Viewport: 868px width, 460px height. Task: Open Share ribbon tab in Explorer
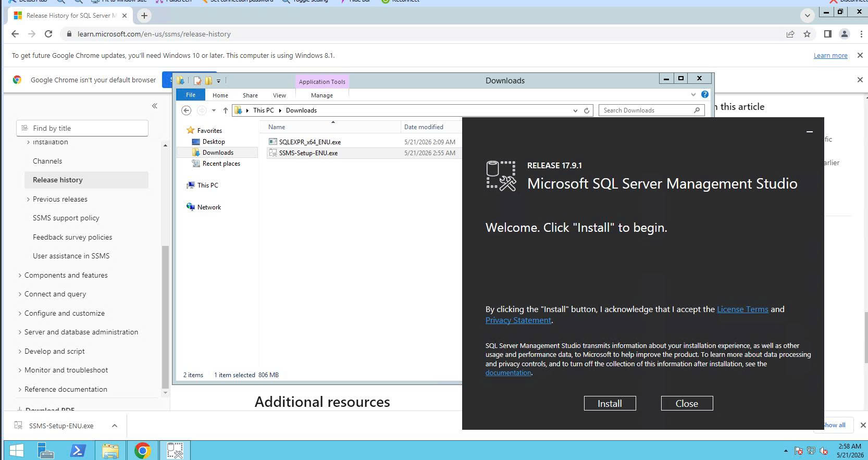(x=250, y=95)
